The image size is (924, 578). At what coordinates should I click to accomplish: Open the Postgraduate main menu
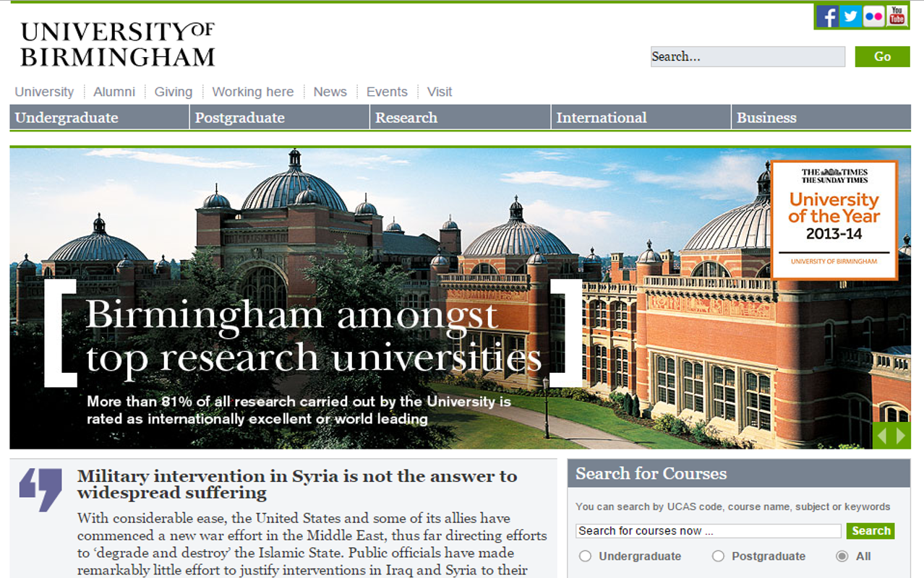(x=279, y=118)
